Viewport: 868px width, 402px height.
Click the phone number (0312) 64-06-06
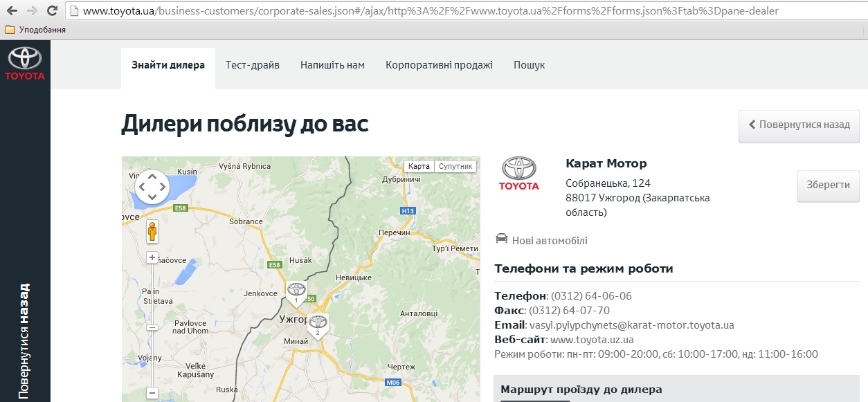point(591,296)
